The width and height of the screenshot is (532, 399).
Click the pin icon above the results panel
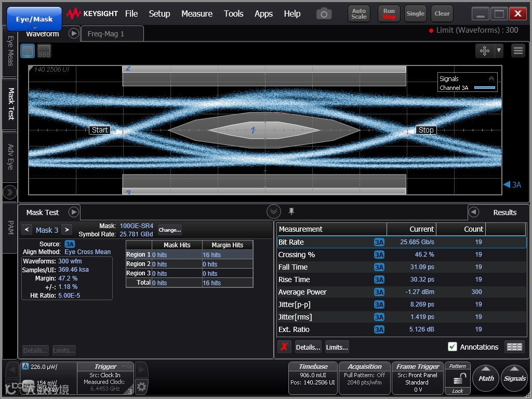coord(291,211)
